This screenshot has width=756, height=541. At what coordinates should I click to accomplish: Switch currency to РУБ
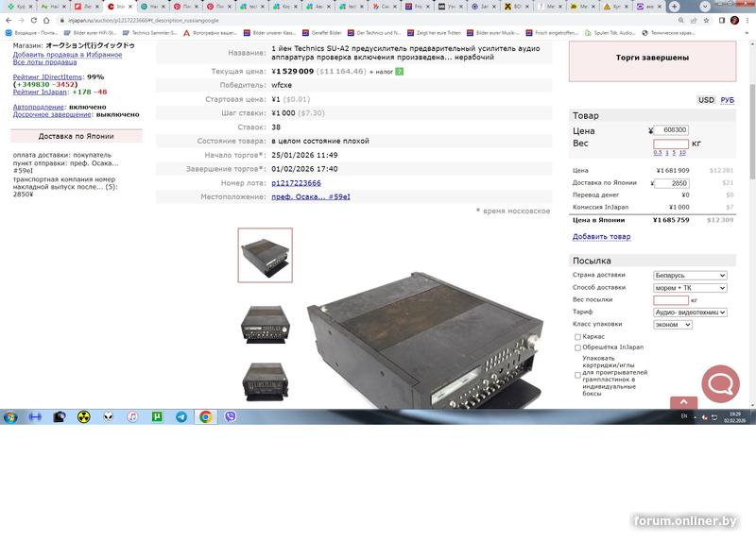727,100
